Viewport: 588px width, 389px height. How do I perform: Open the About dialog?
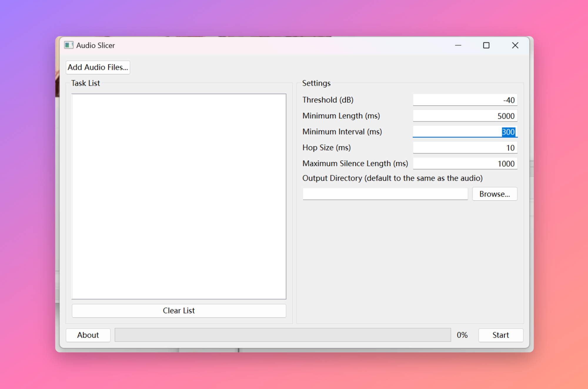(88, 335)
